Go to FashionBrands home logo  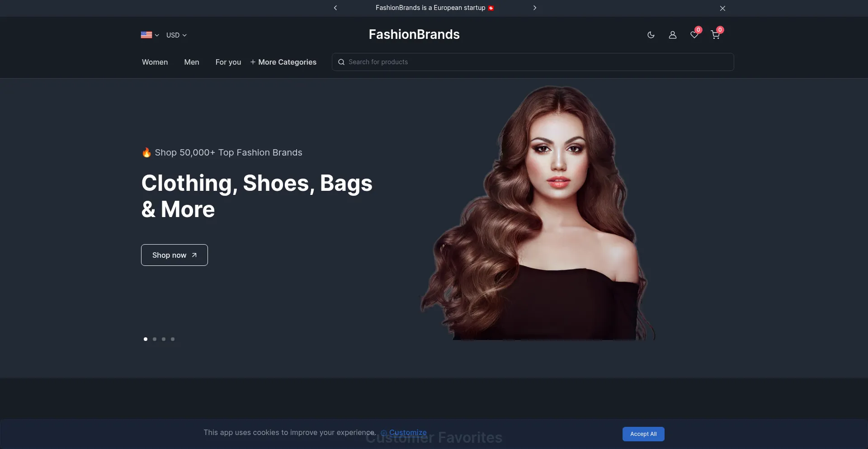[x=414, y=34]
